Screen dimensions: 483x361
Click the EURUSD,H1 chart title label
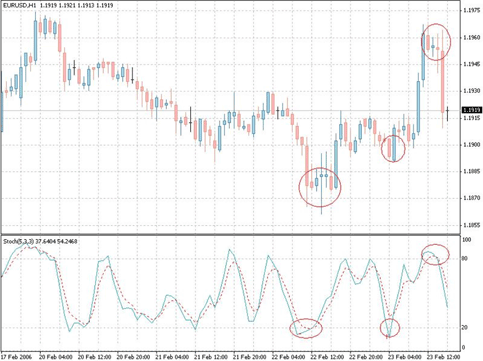point(19,5)
